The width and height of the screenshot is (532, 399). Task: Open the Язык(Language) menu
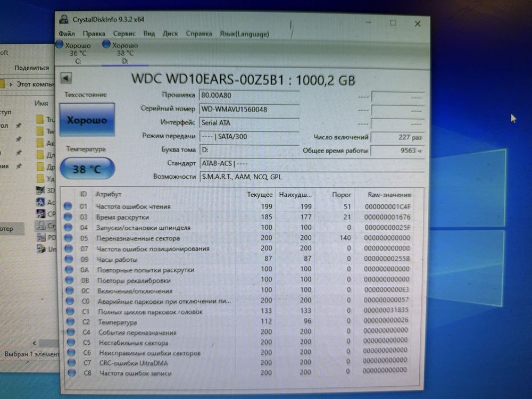coord(244,34)
